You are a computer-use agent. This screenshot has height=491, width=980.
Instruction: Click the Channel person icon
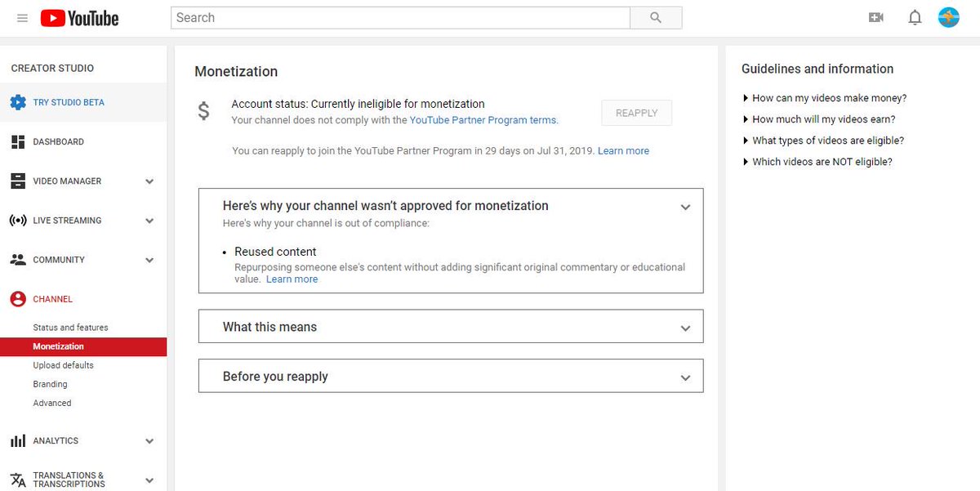[x=18, y=299]
